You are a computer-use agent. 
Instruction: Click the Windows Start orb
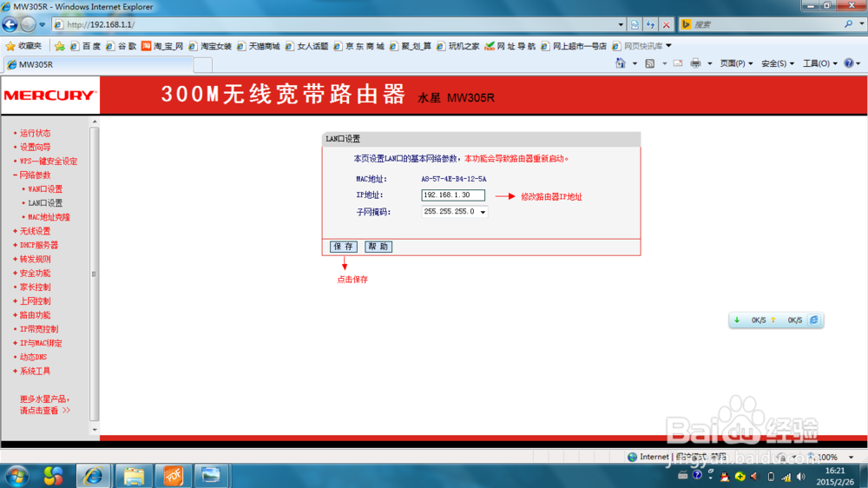pos(17,476)
